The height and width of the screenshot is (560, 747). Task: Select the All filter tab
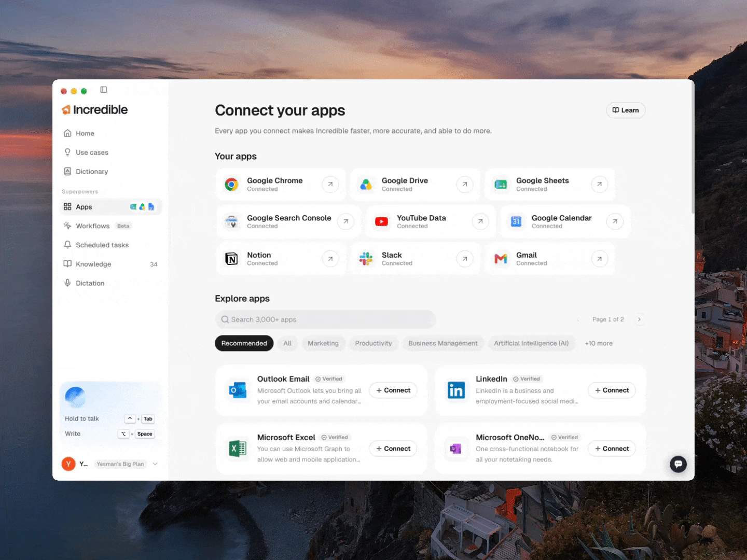coord(287,343)
